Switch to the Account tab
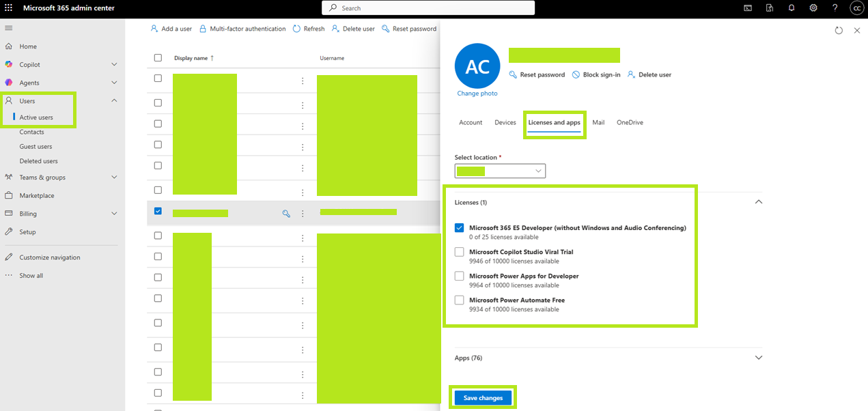 pyautogui.click(x=471, y=123)
